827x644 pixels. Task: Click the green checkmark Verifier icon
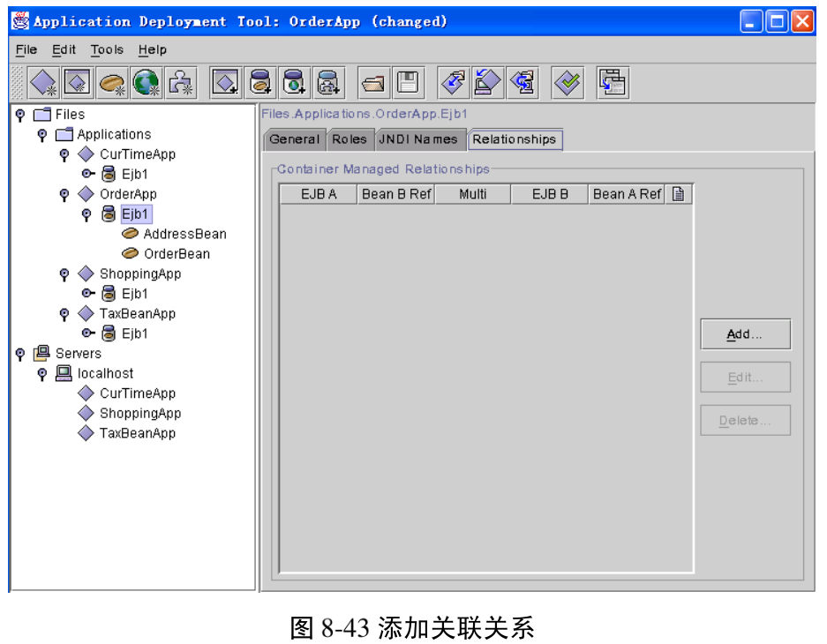click(568, 83)
